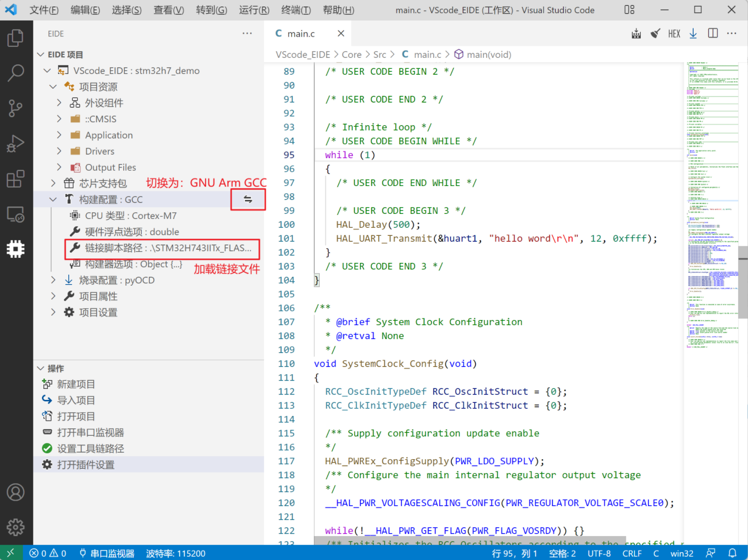Open the Accounts menu icon
Viewport: 748px width, 560px height.
click(15, 492)
